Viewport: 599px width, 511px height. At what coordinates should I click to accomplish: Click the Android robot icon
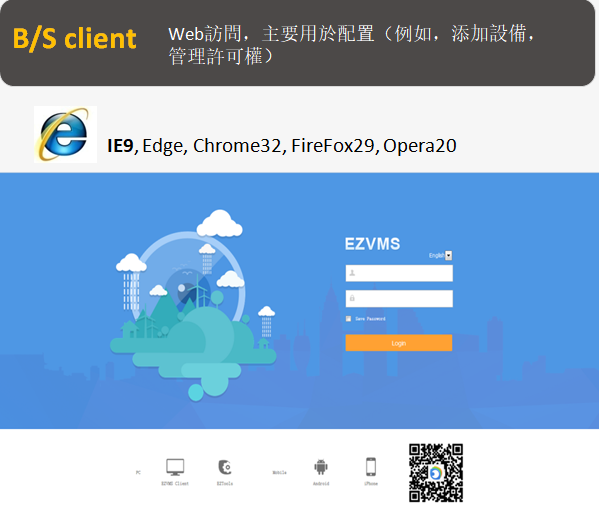coord(321,467)
